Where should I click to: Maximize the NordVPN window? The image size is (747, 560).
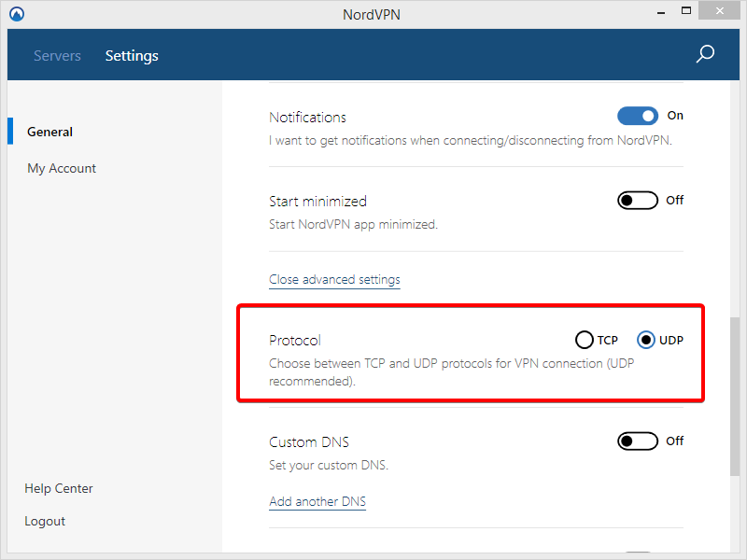tap(686, 11)
